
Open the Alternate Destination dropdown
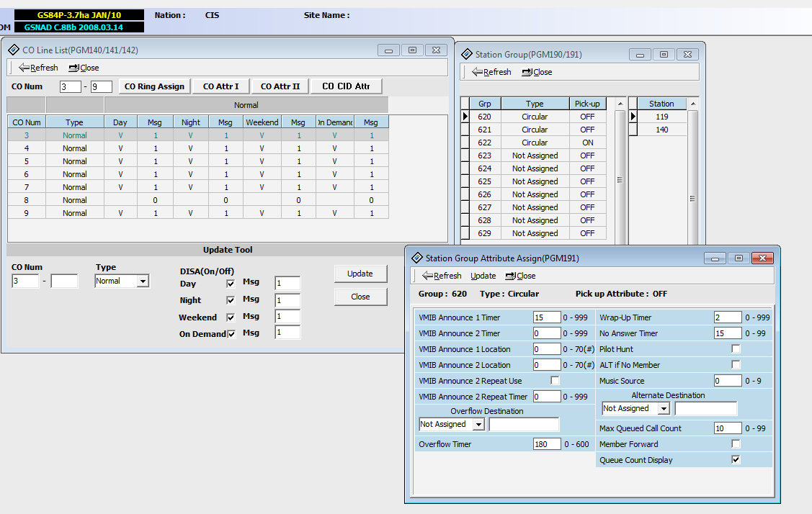(x=664, y=409)
